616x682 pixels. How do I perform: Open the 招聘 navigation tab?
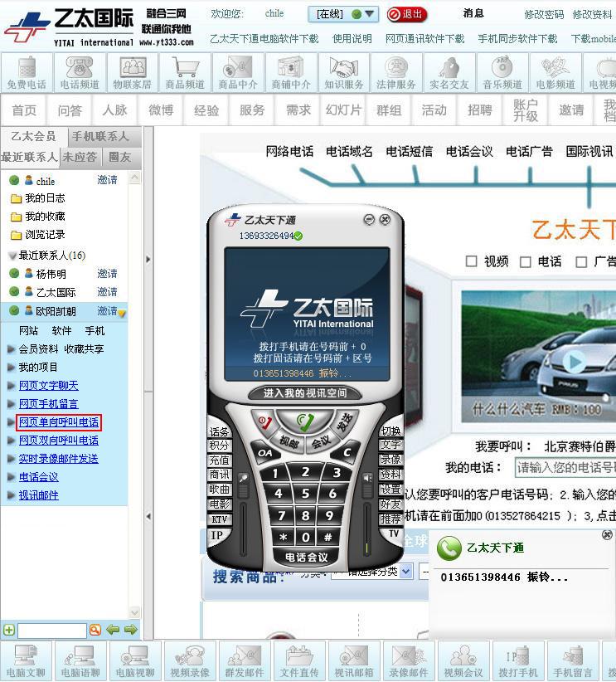pos(480,110)
